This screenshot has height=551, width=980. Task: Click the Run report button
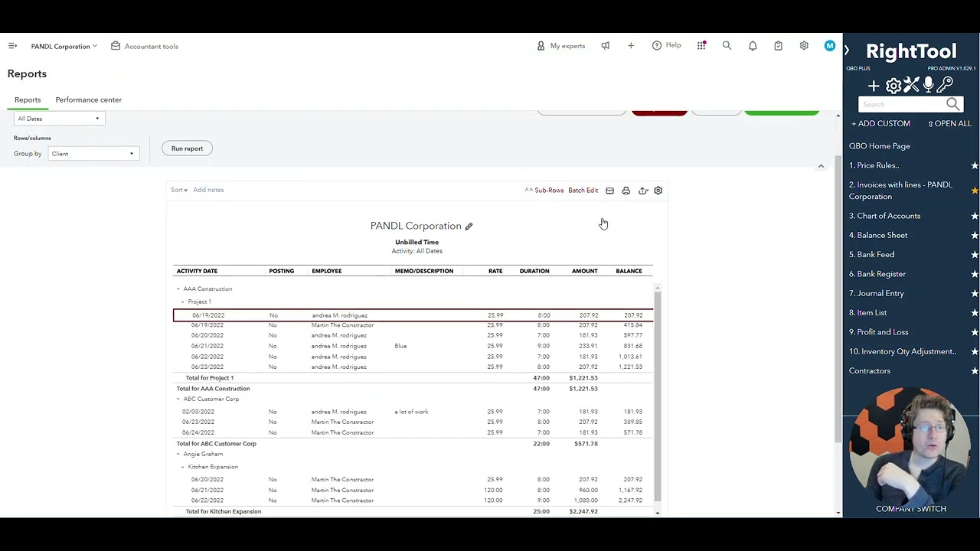187,148
